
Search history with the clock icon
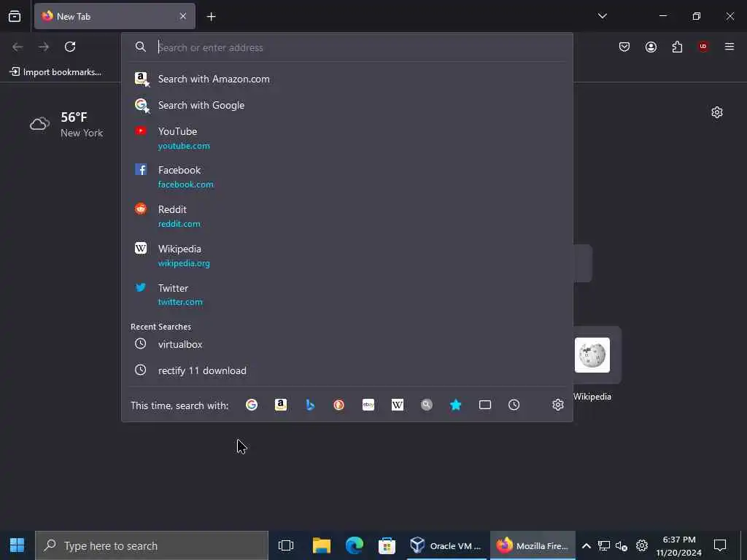(x=514, y=405)
